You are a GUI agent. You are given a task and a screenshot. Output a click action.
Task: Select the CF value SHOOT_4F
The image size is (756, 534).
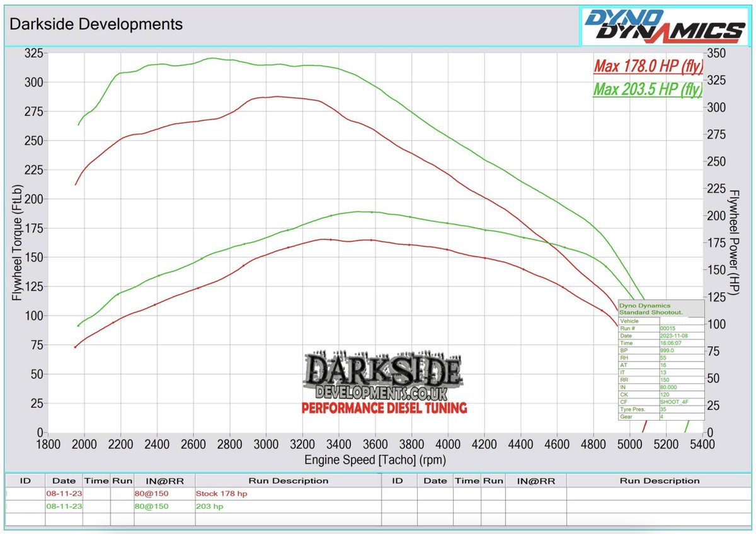(674, 402)
